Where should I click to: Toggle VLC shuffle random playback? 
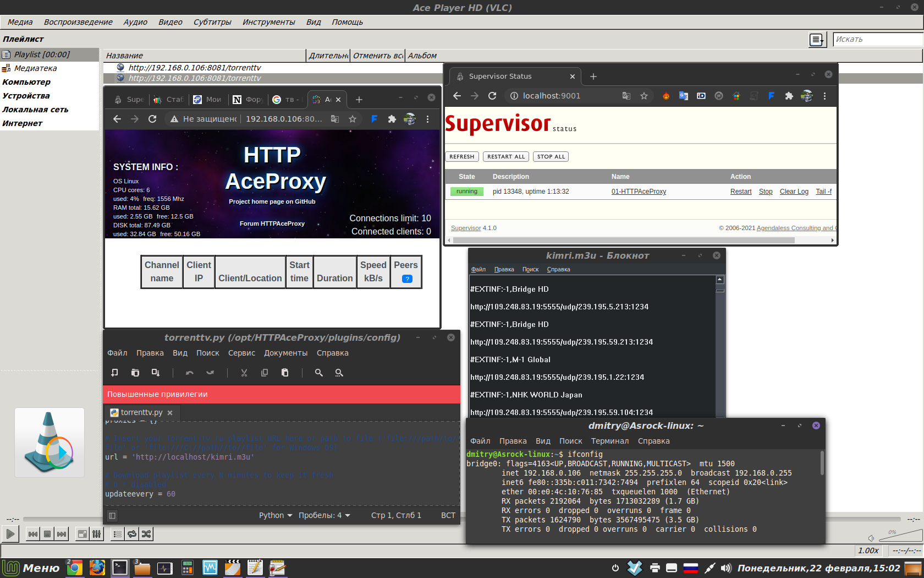pos(146,534)
